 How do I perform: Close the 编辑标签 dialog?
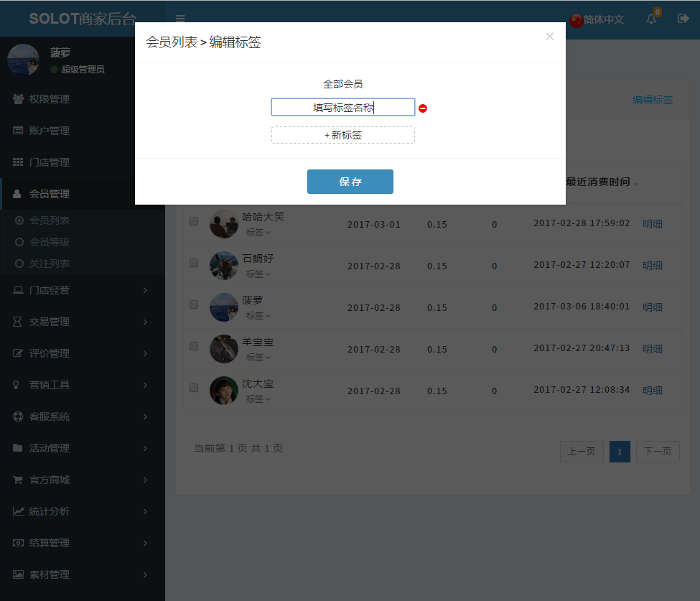549,37
